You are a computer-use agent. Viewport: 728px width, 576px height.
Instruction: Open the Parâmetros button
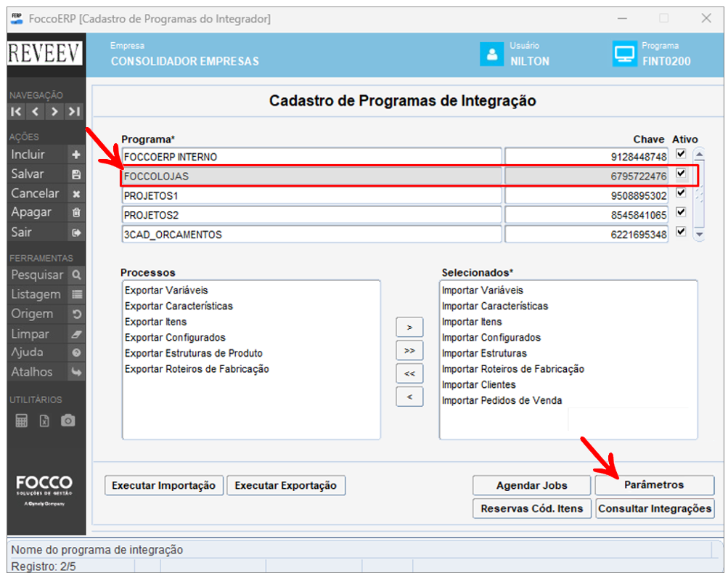654,485
